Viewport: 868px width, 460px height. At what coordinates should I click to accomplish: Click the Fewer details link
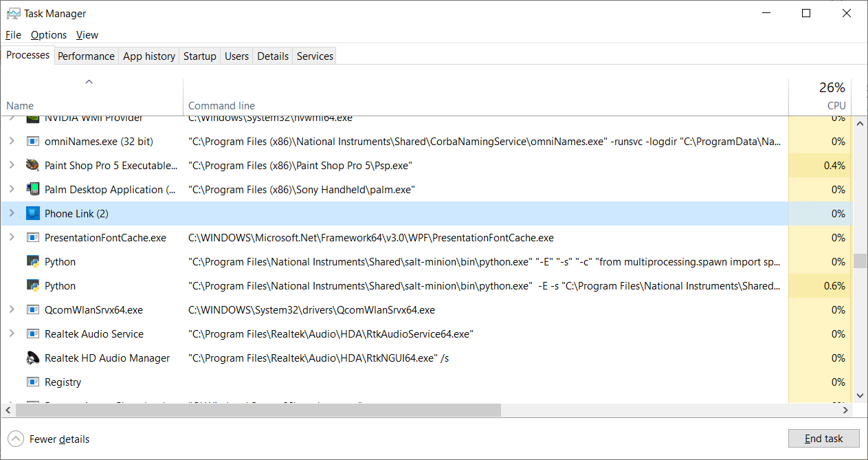(x=59, y=439)
